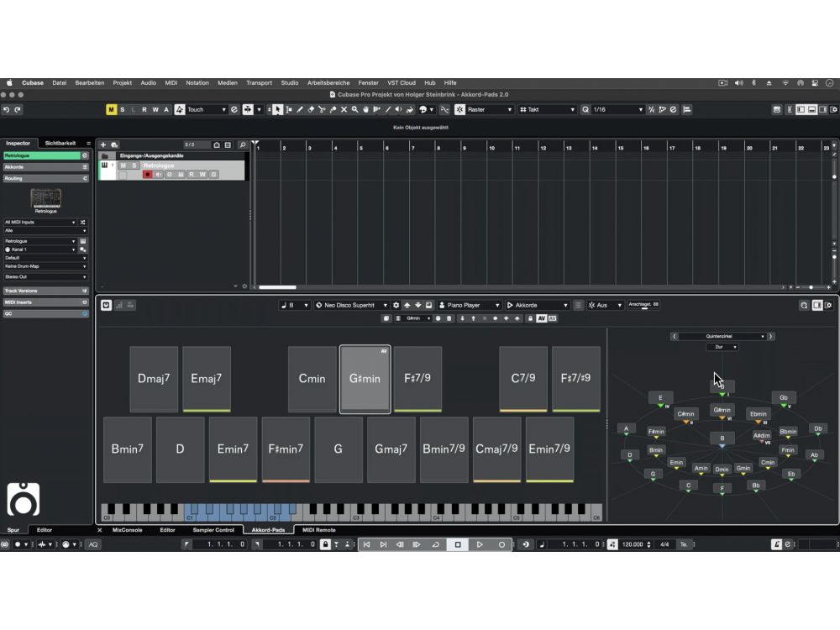Click the Dmaj7 chord pad
The width and height of the screenshot is (840, 630).
point(154,379)
